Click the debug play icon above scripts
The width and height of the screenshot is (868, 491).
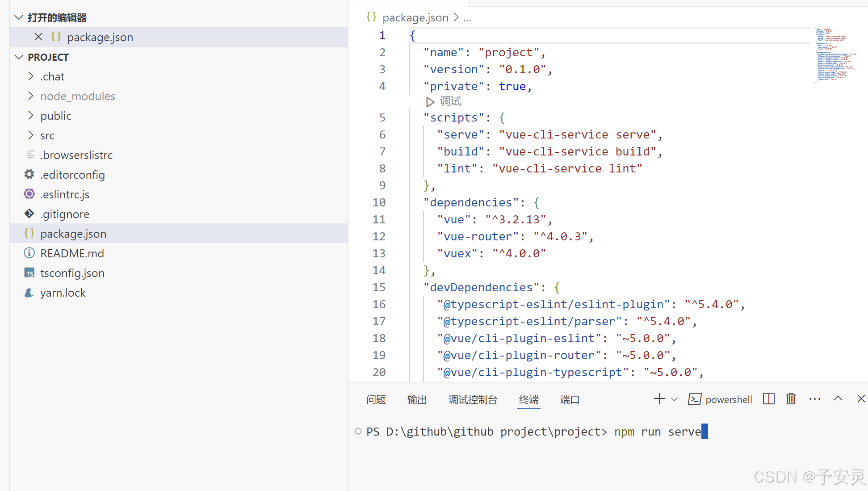430,102
